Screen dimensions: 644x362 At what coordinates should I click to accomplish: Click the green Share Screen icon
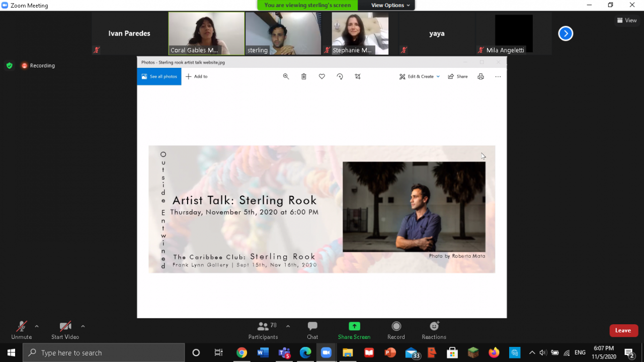(354, 326)
